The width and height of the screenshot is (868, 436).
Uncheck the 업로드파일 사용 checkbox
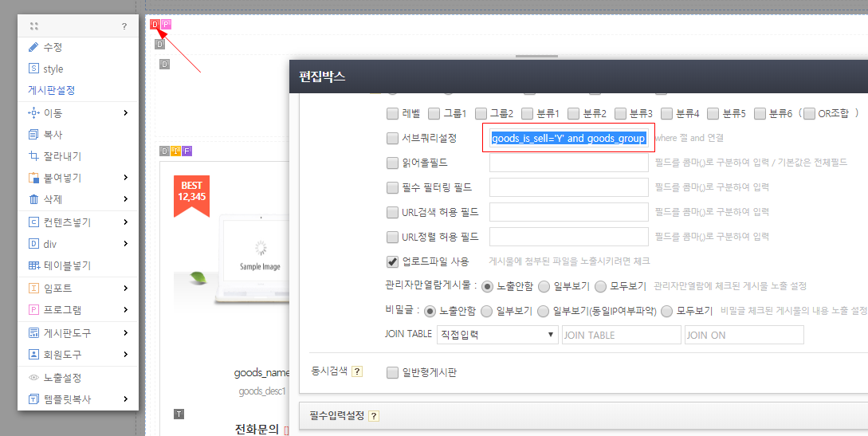(x=392, y=261)
